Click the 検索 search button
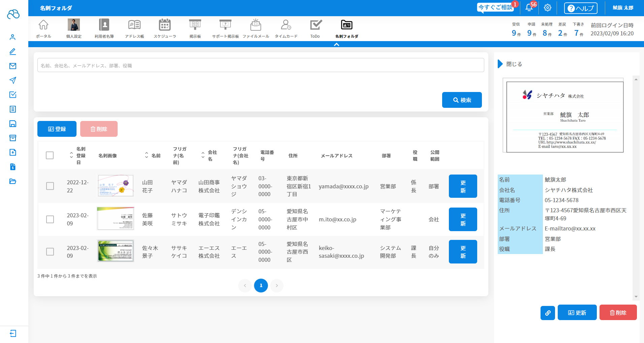This screenshot has width=644, height=343. (x=462, y=100)
